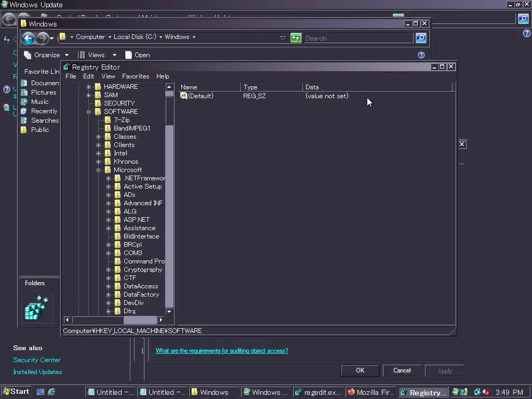The image size is (532, 399).
Task: Open the Edit menu in Registry Editor
Action: point(88,76)
